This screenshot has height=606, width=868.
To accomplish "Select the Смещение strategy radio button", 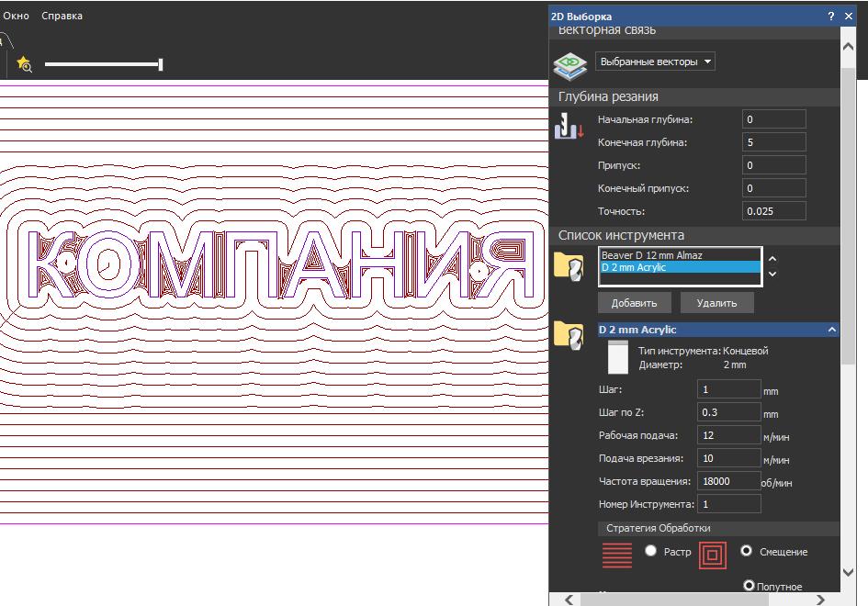I will tap(746, 551).
